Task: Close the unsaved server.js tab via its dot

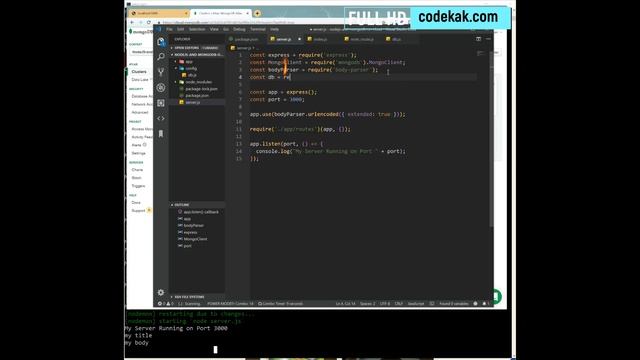Action: click(x=299, y=39)
